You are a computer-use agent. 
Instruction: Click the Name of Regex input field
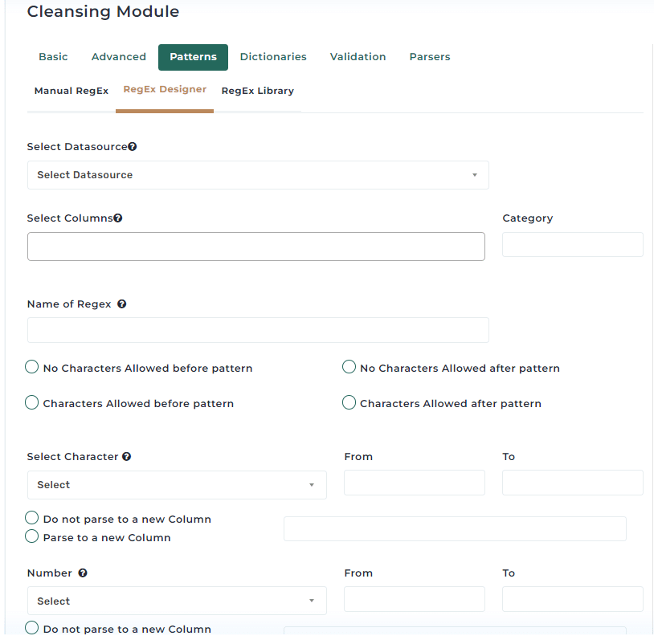(258, 330)
